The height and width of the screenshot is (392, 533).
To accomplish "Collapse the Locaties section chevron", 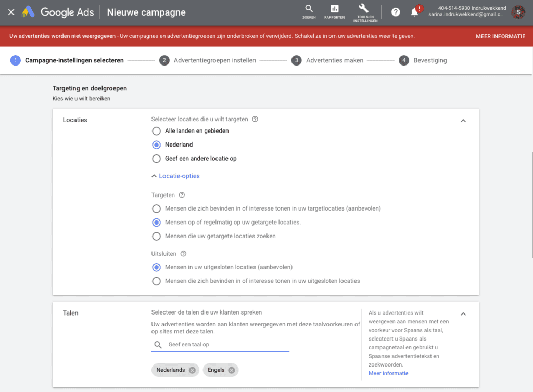I will point(463,121).
